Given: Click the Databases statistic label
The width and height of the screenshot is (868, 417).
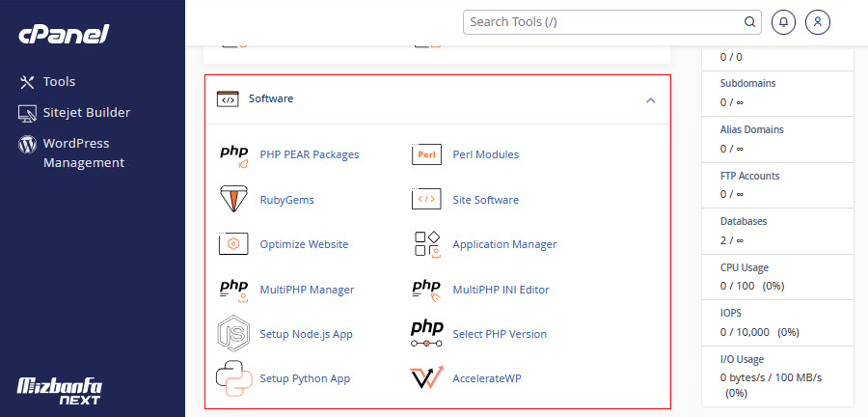Looking at the screenshot, I should click(744, 221).
